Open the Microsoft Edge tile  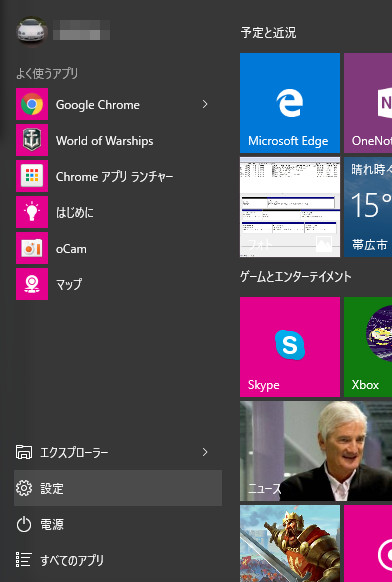(x=290, y=103)
